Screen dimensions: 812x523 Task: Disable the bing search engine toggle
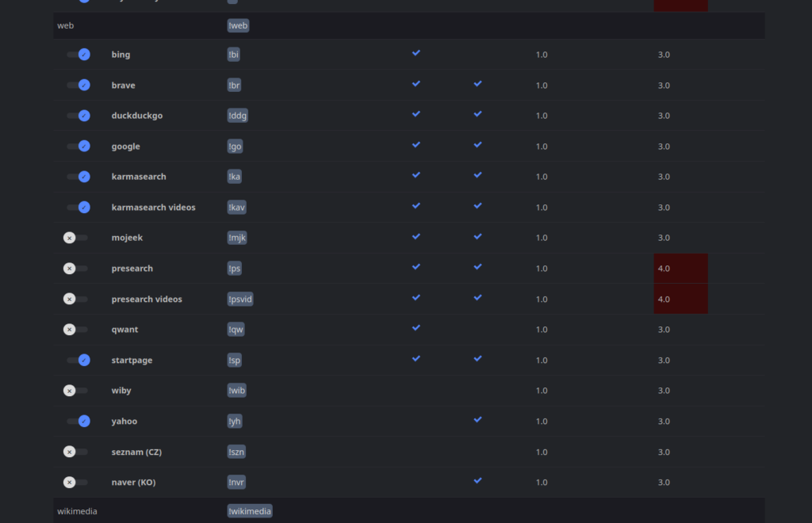point(79,55)
